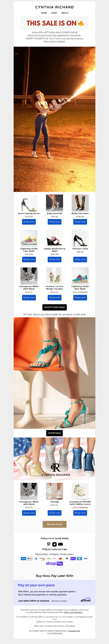Viewport: 109px width, 644px height.
Task: Open the Pinterest social icon
Action: pyautogui.click(x=49, y=544)
